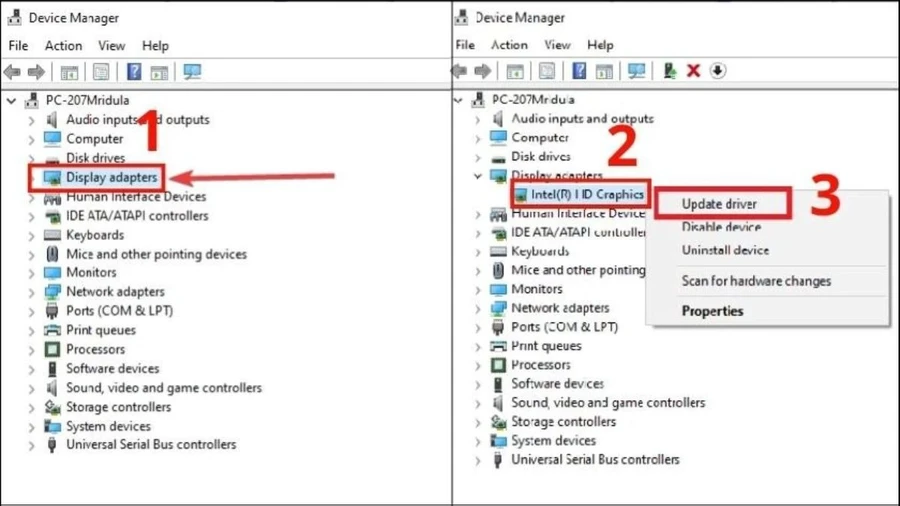Click red X uninstall icon in right toolbar

coord(693,71)
